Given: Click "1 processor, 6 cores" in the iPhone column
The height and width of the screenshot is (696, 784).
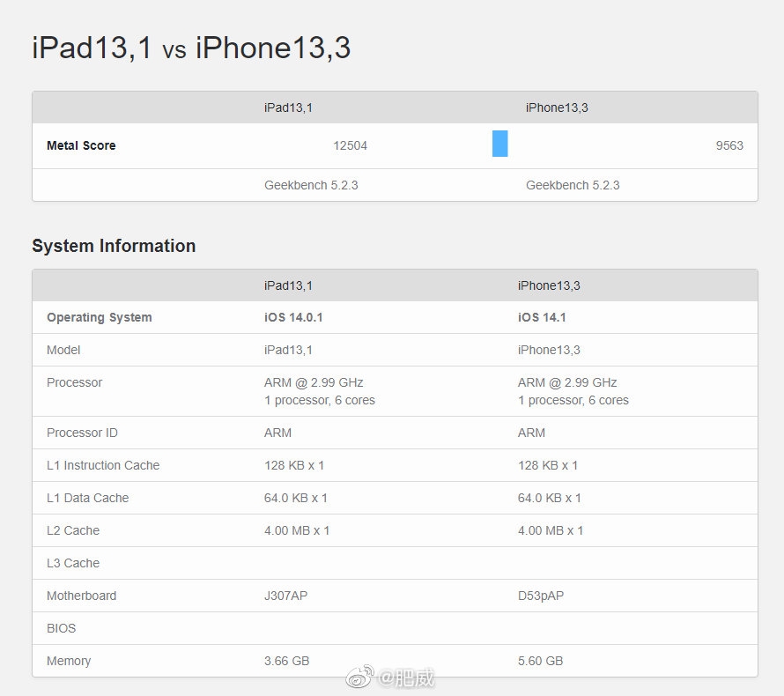Looking at the screenshot, I should pyautogui.click(x=573, y=400).
